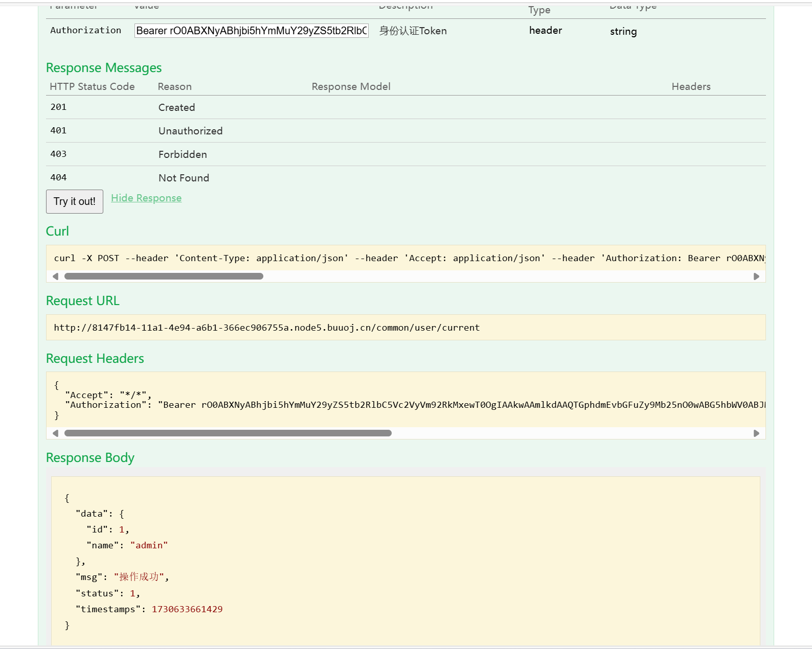Select the 401 Unauthorized status row
The height and width of the screenshot is (649, 812).
[190, 131]
